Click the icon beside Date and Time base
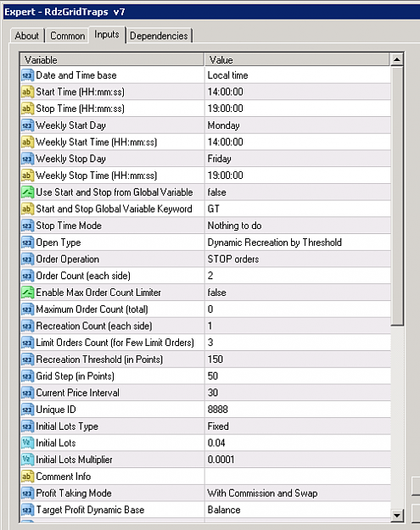 tap(27, 75)
